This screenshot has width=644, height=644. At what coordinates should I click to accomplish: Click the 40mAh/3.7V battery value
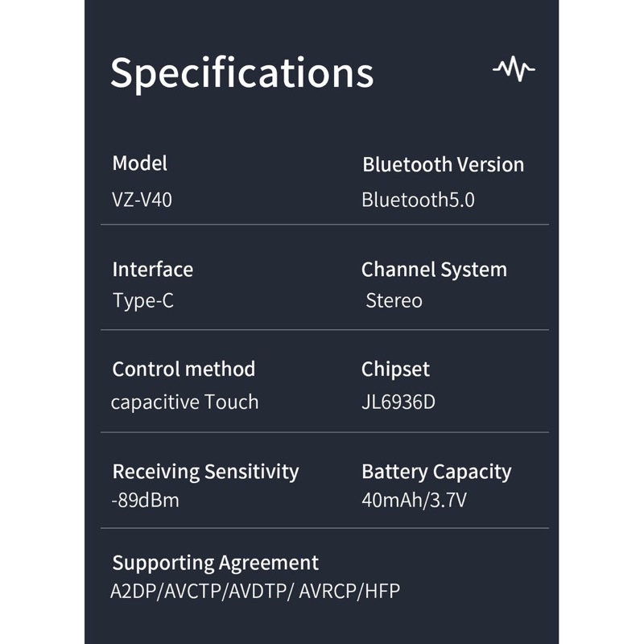pyautogui.click(x=414, y=501)
